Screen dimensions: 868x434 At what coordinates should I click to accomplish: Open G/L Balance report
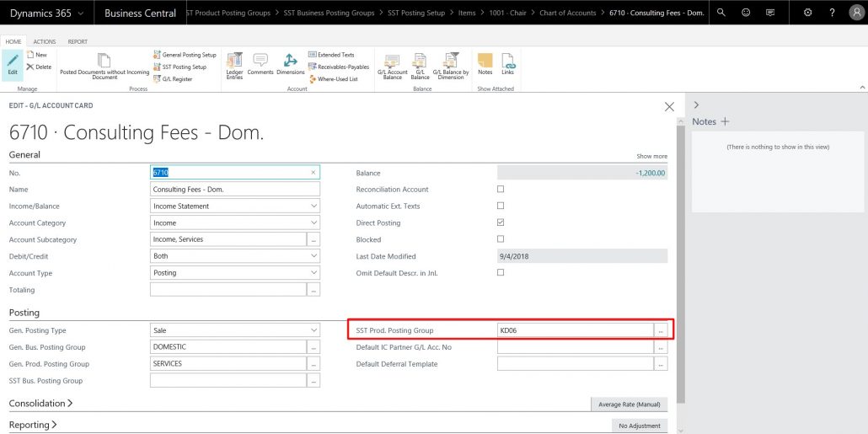point(421,67)
